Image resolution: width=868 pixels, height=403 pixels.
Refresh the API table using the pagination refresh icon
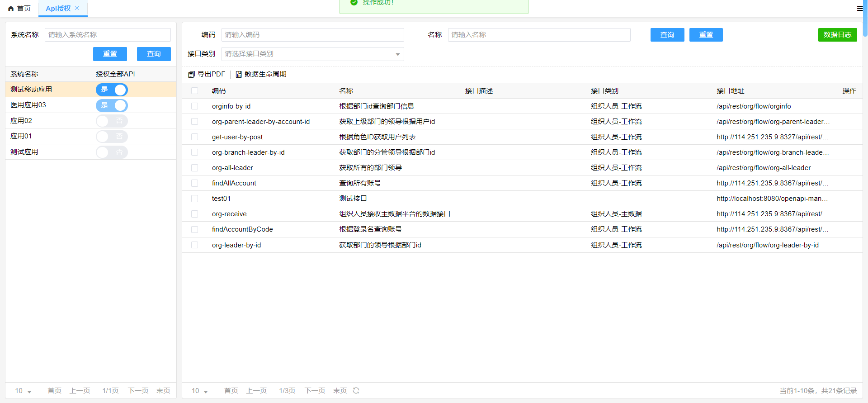pyautogui.click(x=356, y=390)
